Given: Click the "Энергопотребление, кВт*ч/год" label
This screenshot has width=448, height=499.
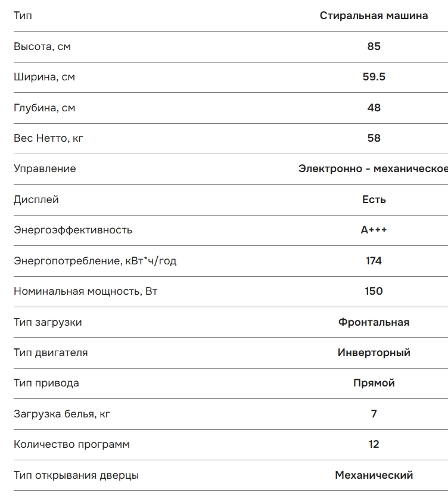Looking at the screenshot, I should point(95,261).
